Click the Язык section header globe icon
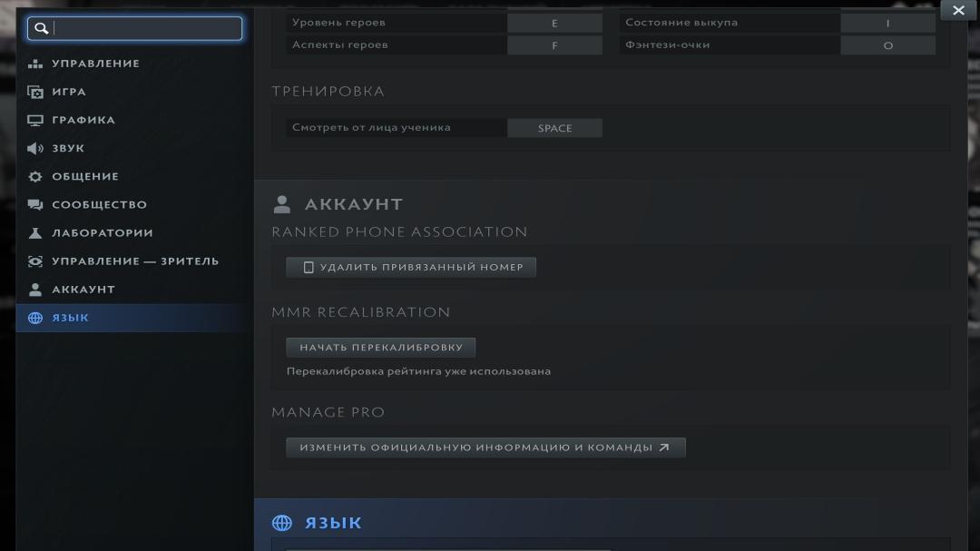980x551 pixels. 282,523
